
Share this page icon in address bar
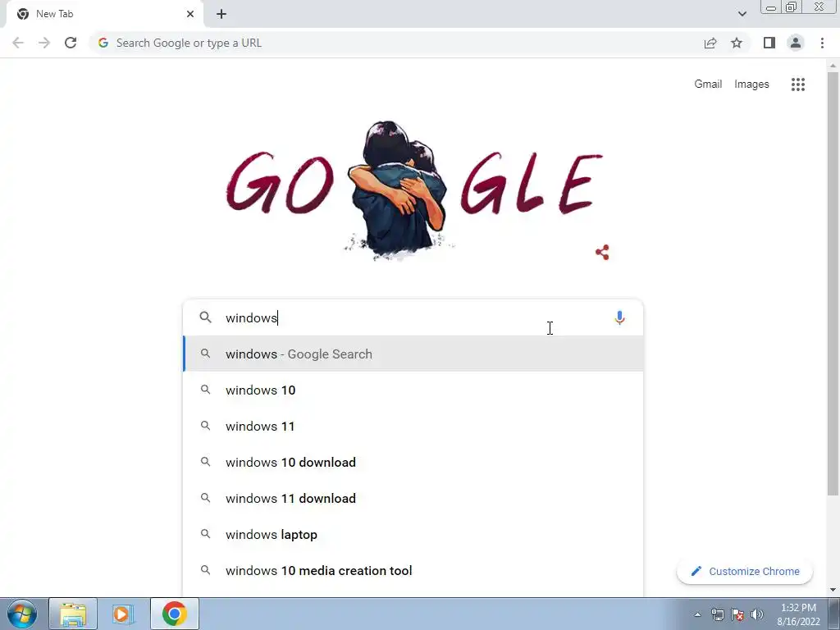tap(710, 43)
